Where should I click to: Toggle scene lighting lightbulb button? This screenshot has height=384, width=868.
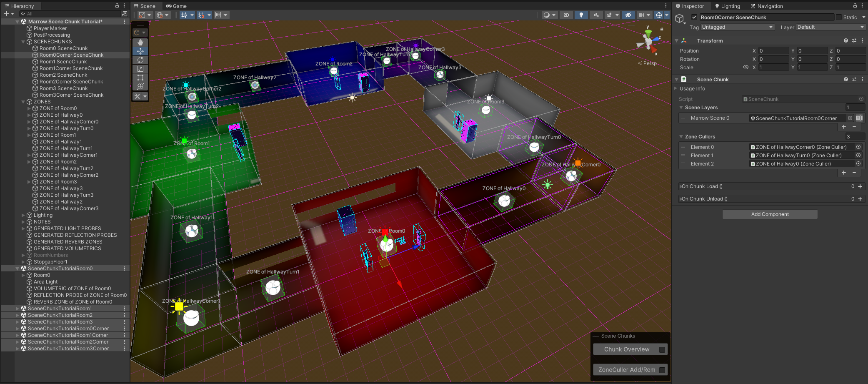click(x=581, y=15)
